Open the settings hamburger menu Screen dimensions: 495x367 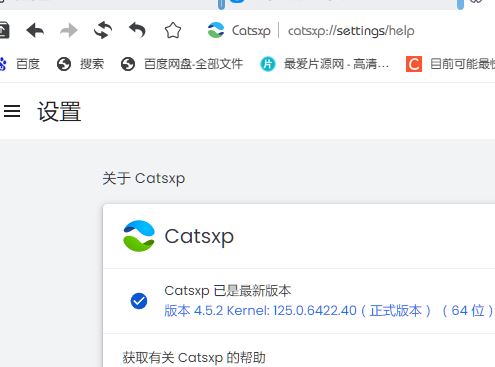point(12,111)
